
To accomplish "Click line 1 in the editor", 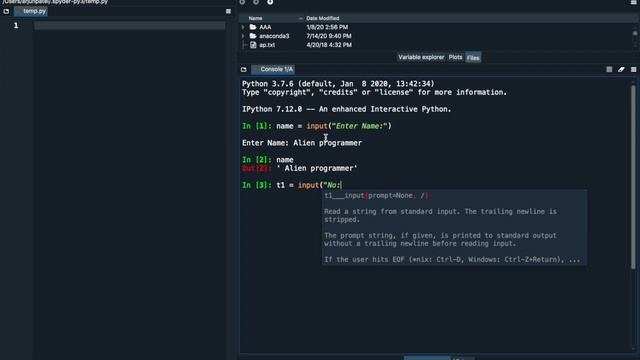I will pyautogui.click(x=129, y=26).
